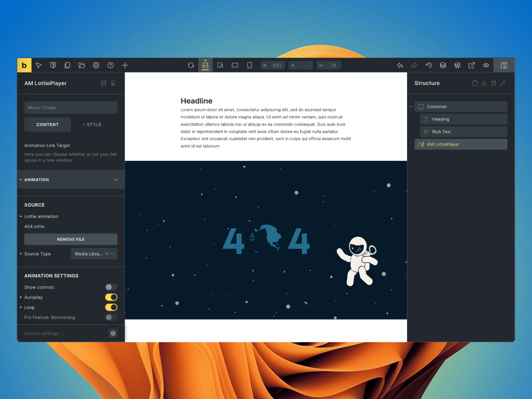Click the Search settings input
The height and width of the screenshot is (399, 532).
64,333
